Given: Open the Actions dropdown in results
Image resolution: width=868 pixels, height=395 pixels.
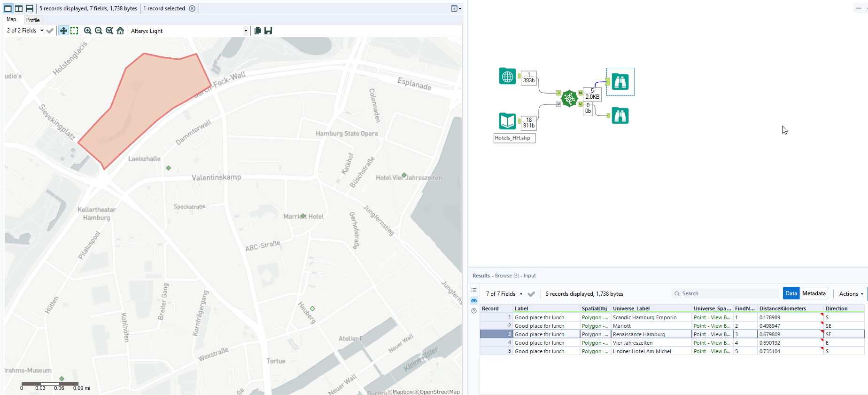Looking at the screenshot, I should point(851,293).
